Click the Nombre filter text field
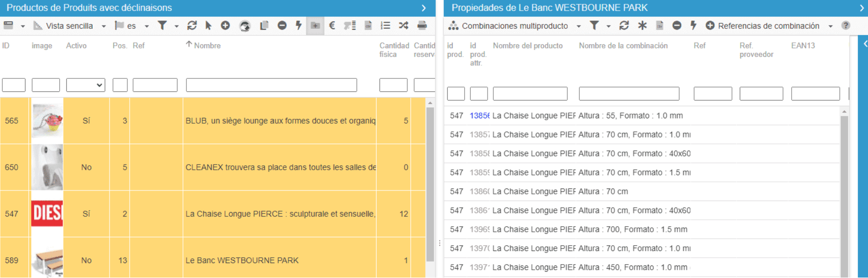This screenshot has width=868, height=278. point(271,85)
